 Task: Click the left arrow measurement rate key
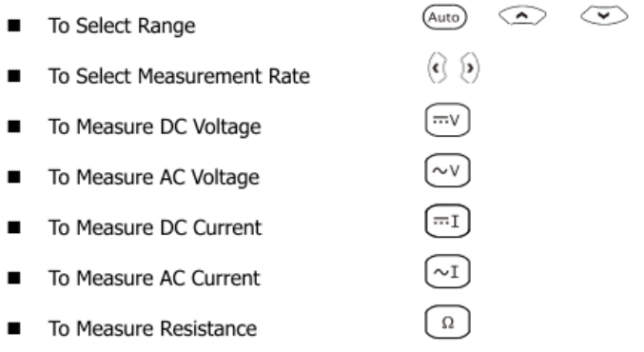[x=437, y=68]
